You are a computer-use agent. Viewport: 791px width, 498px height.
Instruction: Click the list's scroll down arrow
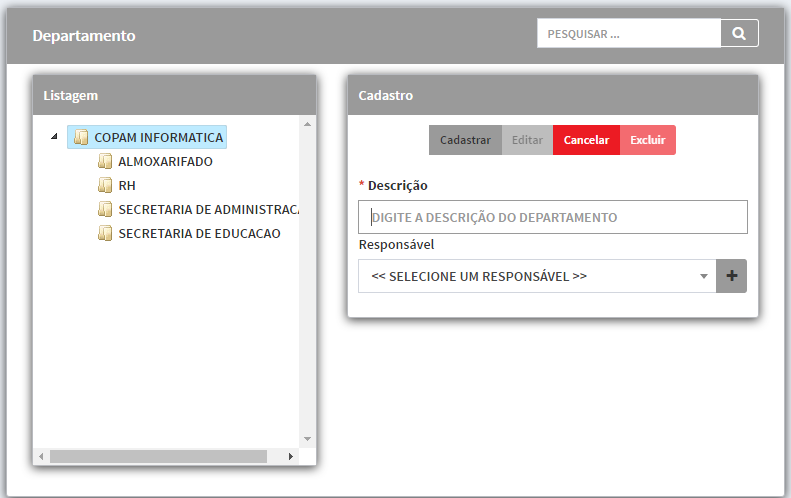307,439
